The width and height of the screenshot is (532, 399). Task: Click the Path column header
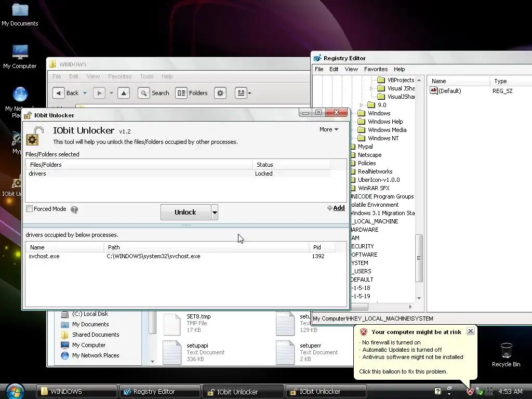coord(206,247)
